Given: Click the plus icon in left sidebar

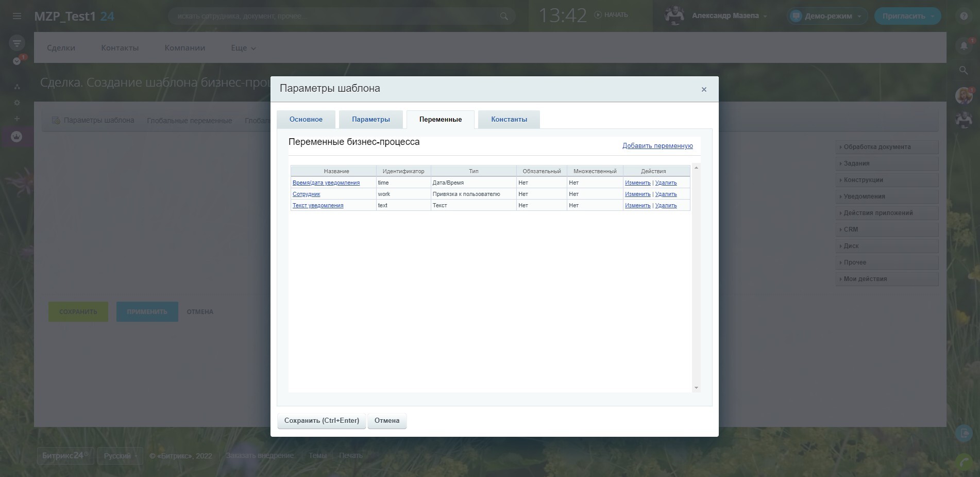Looking at the screenshot, I should [x=17, y=119].
